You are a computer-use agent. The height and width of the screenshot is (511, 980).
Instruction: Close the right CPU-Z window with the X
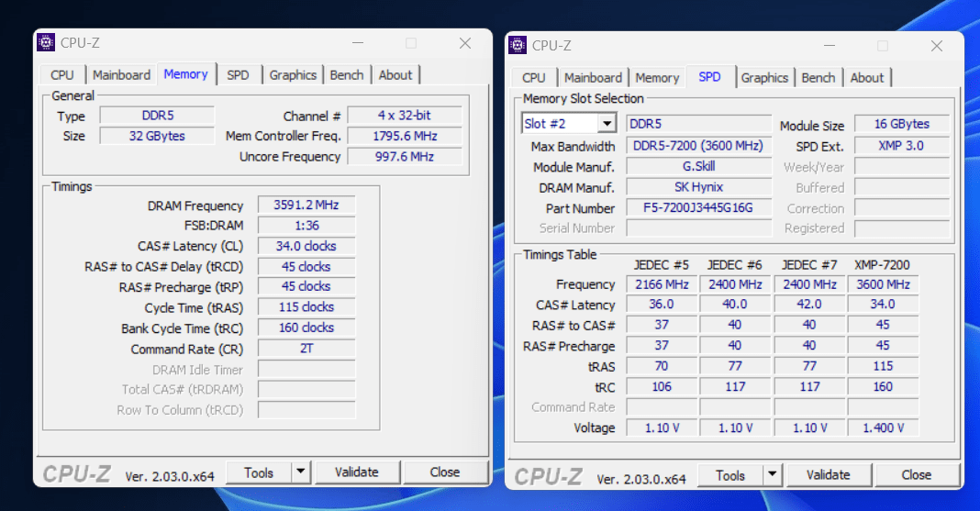(936, 46)
